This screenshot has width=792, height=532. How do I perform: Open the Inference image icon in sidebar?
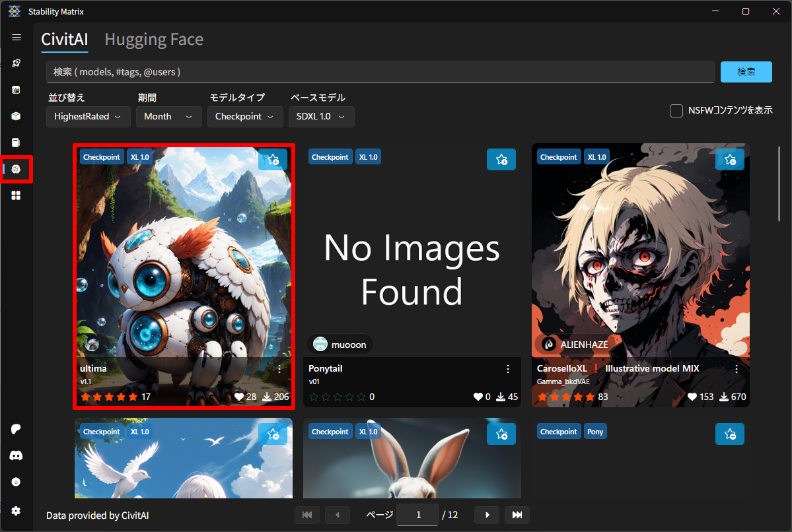pyautogui.click(x=16, y=90)
